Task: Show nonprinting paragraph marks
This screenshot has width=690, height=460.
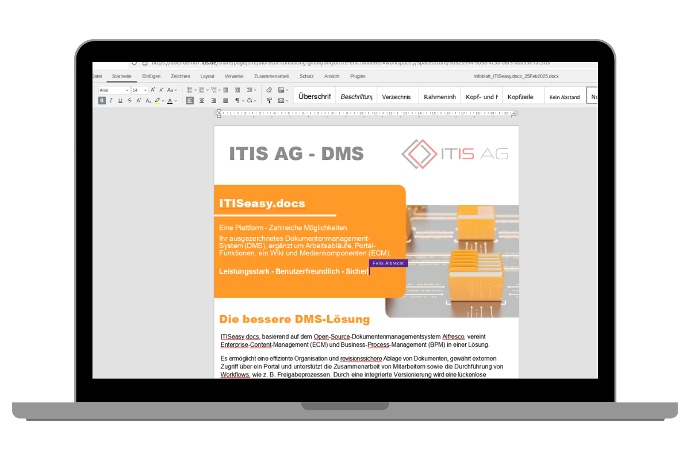Action: click(x=237, y=100)
